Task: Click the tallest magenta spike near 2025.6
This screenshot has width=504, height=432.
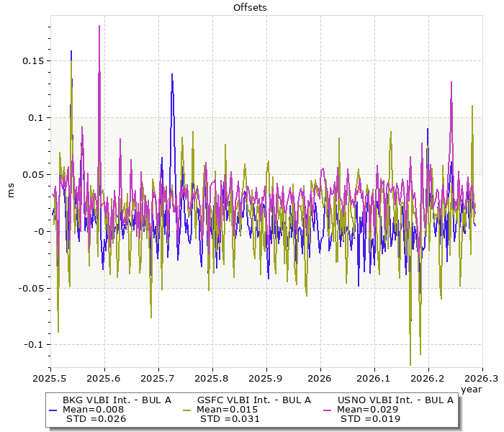Action: pos(99,27)
